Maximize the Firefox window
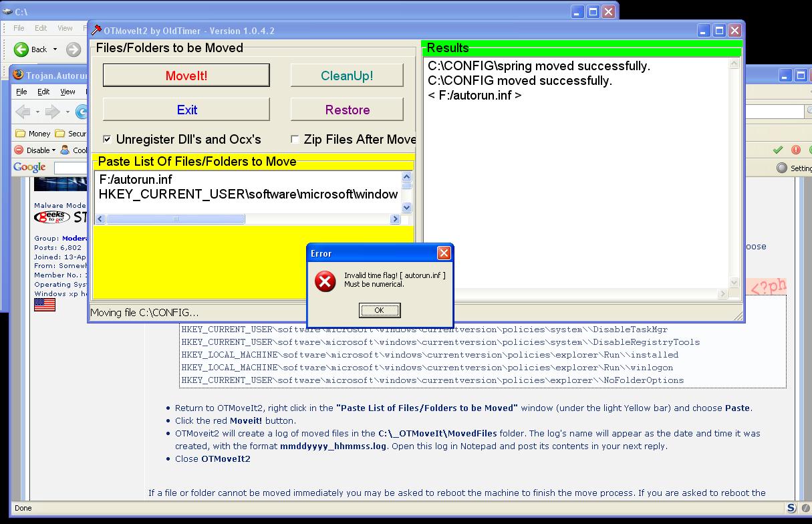 801,76
